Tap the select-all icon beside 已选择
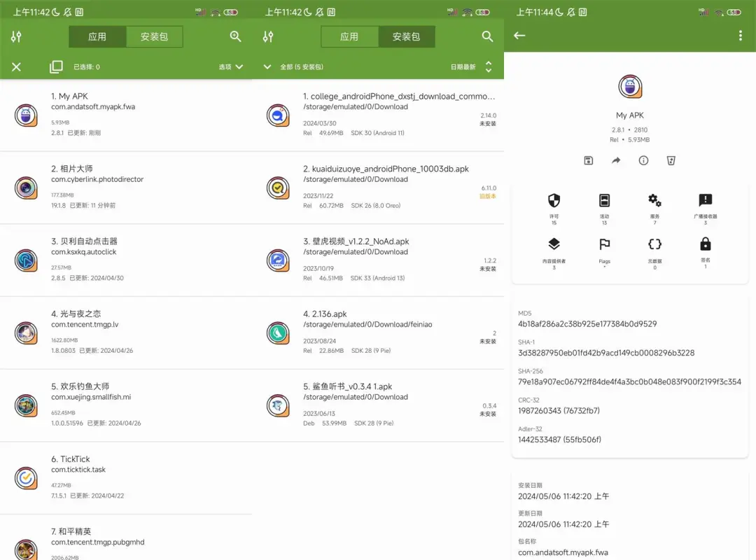The width and height of the screenshot is (756, 560). click(x=56, y=67)
